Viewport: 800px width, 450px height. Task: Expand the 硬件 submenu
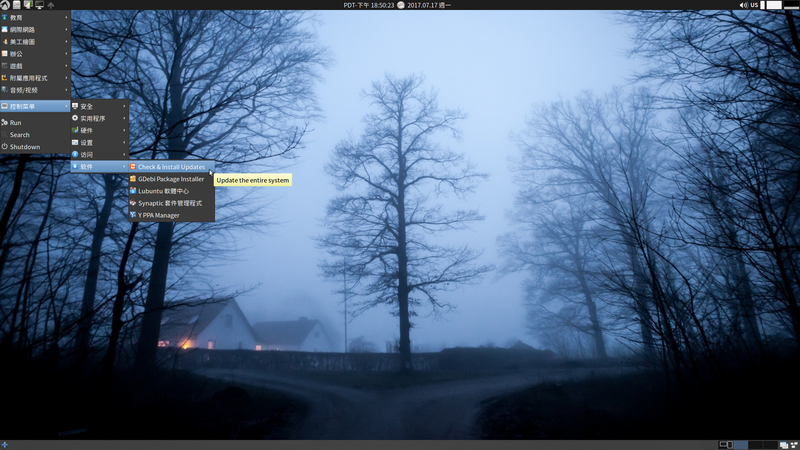(87, 130)
